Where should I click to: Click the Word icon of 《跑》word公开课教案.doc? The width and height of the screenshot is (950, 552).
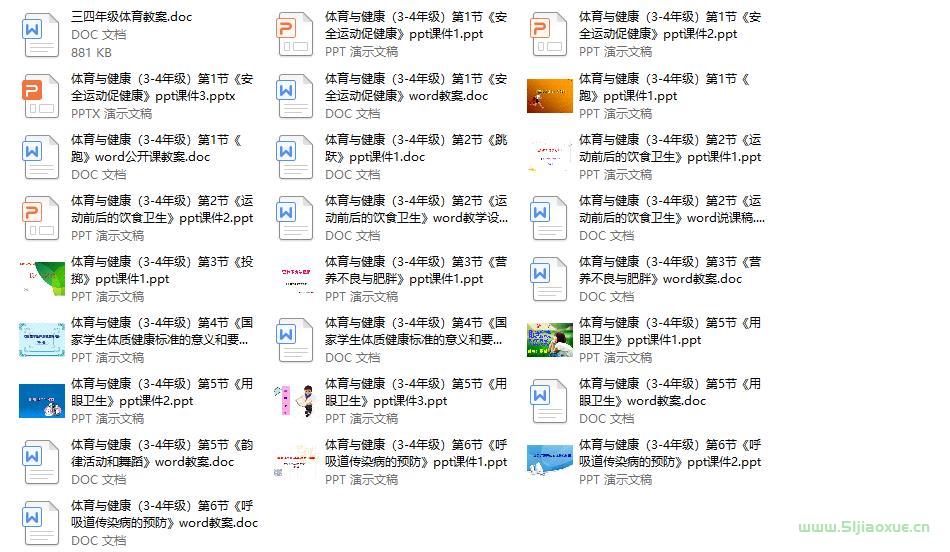pos(41,157)
